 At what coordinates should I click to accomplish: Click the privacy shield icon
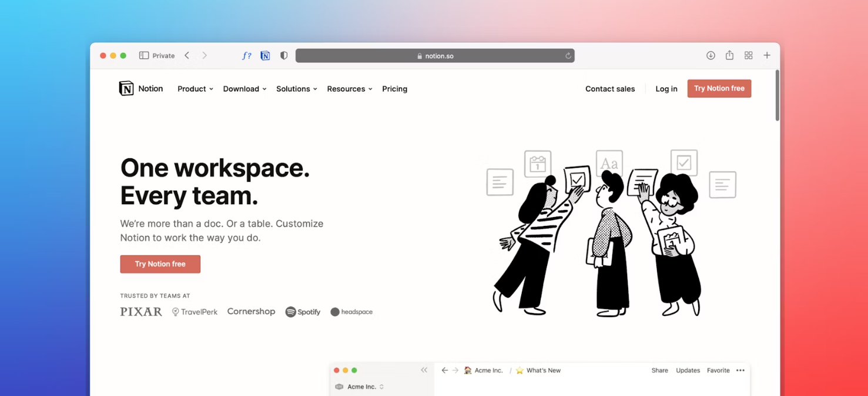click(284, 55)
